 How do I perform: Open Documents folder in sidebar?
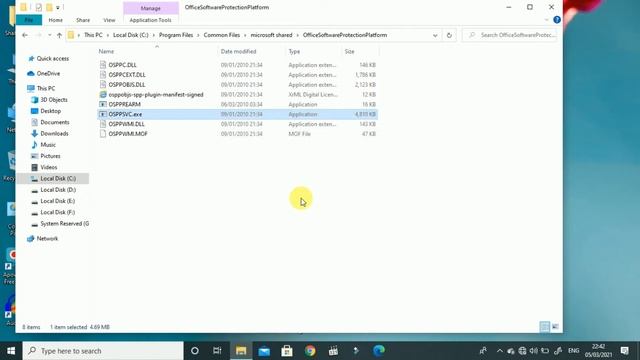[55, 122]
